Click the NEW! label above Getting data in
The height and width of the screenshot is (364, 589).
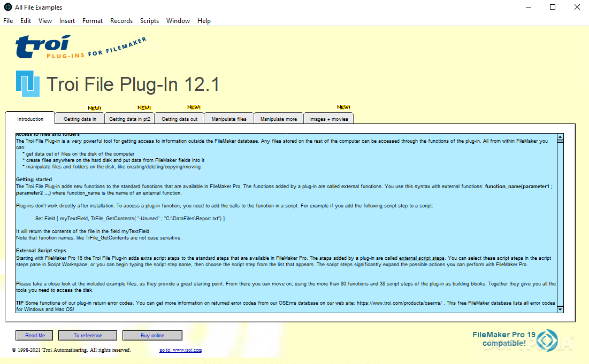(x=94, y=108)
